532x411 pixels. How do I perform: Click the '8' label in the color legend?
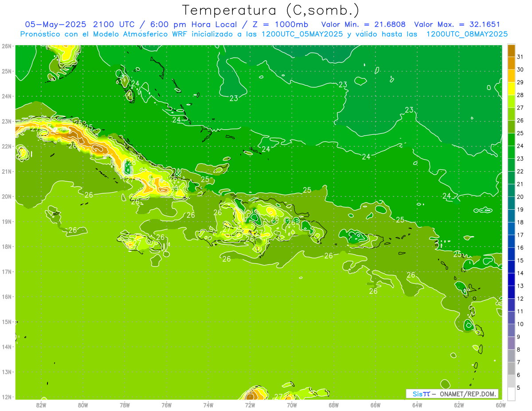point(519,349)
